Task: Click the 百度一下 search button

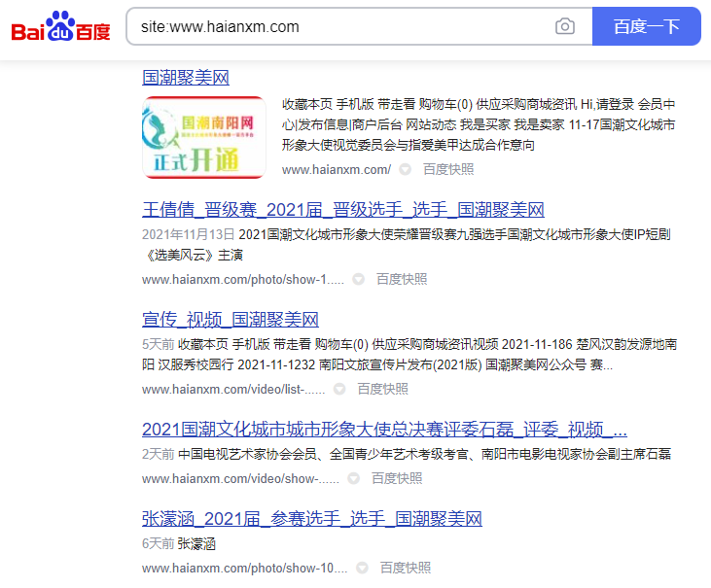Action: (x=646, y=26)
